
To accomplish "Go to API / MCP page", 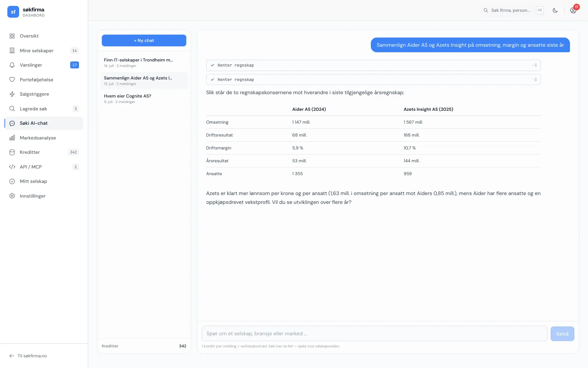I will click(x=44, y=167).
